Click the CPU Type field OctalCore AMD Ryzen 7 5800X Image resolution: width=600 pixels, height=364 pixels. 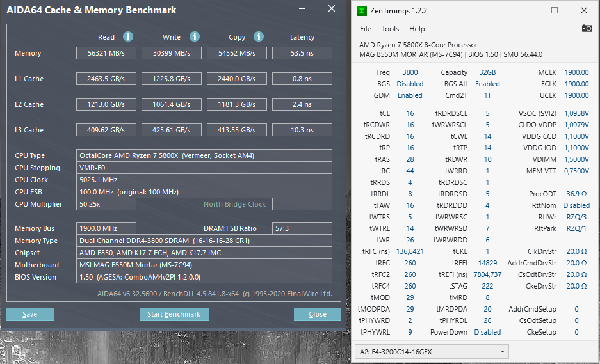point(204,155)
